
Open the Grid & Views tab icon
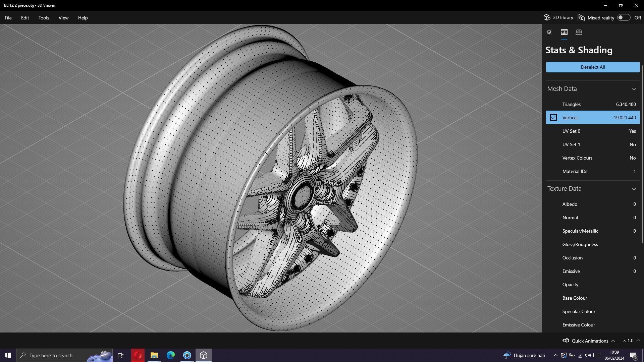[x=579, y=32]
